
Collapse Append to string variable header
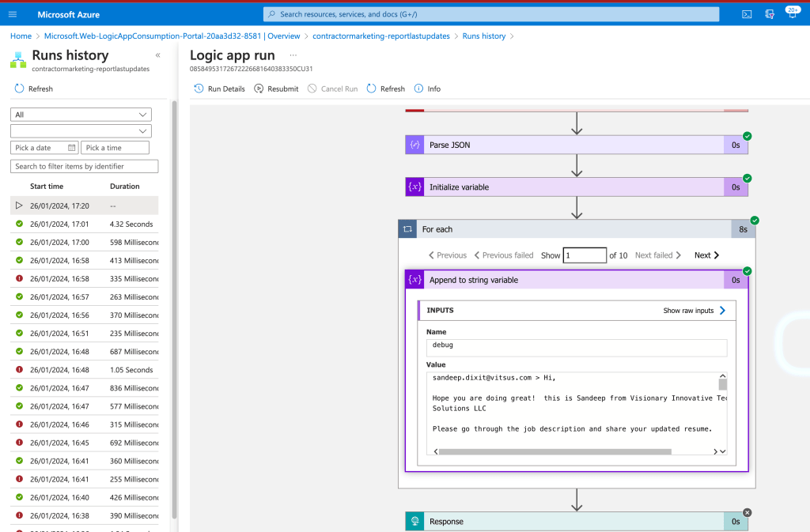(577, 280)
